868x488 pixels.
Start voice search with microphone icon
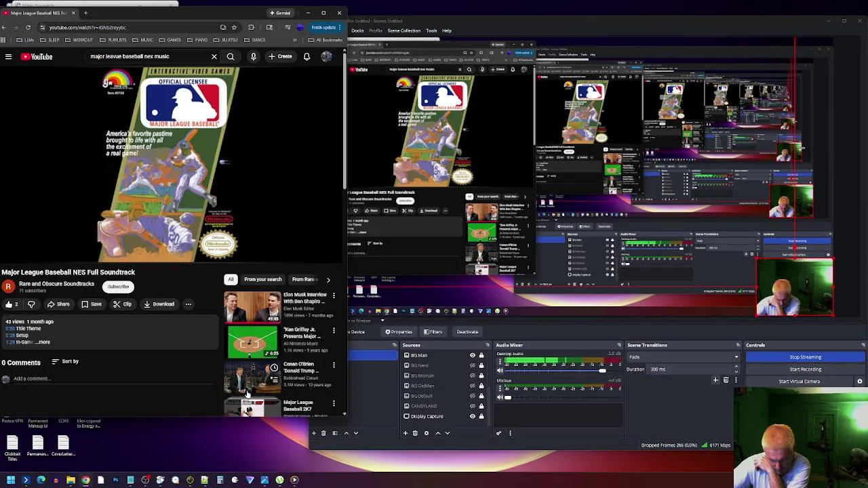point(253,57)
